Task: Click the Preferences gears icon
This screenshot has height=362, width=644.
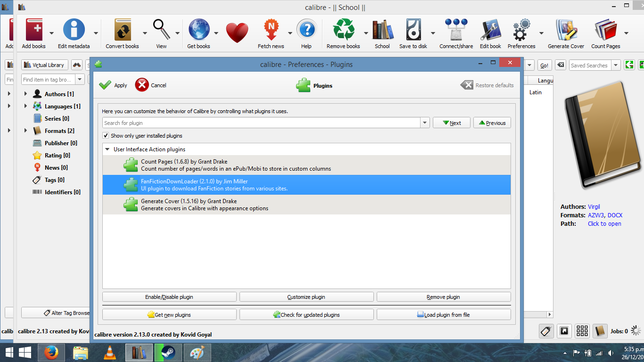Action: click(x=521, y=30)
